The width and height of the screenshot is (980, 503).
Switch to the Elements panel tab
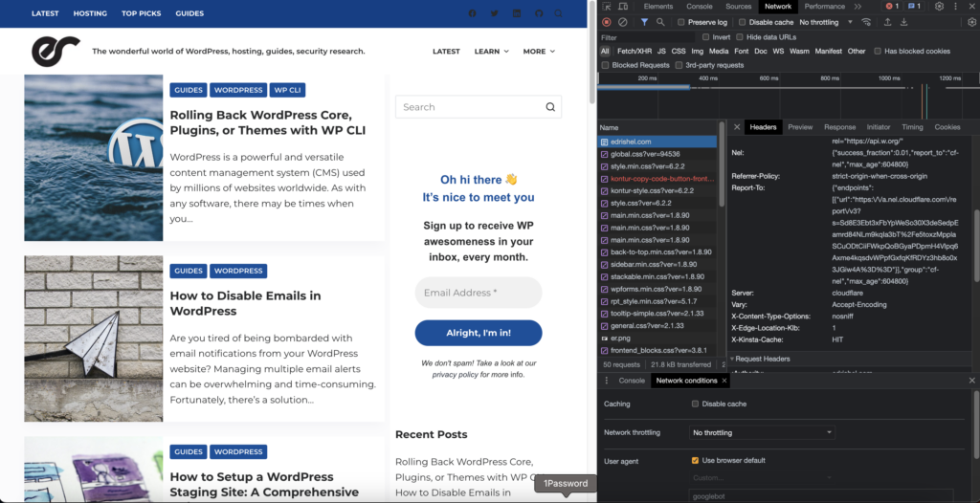[657, 7]
